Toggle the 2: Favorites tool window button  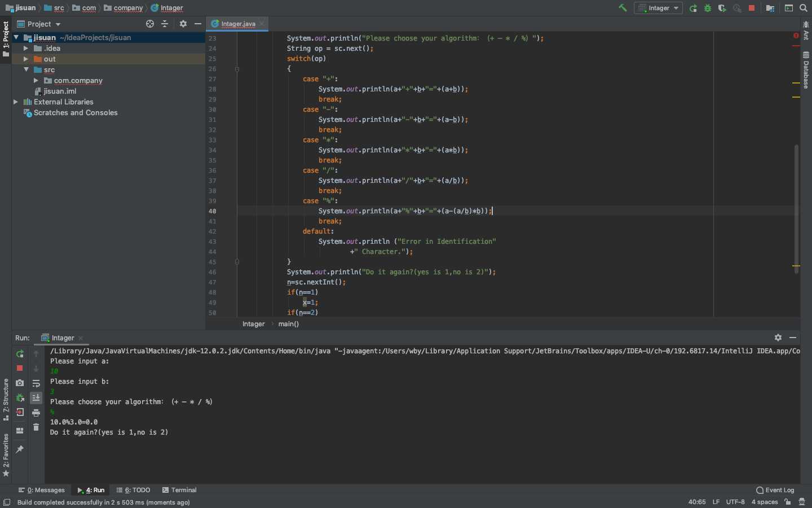click(x=6, y=456)
